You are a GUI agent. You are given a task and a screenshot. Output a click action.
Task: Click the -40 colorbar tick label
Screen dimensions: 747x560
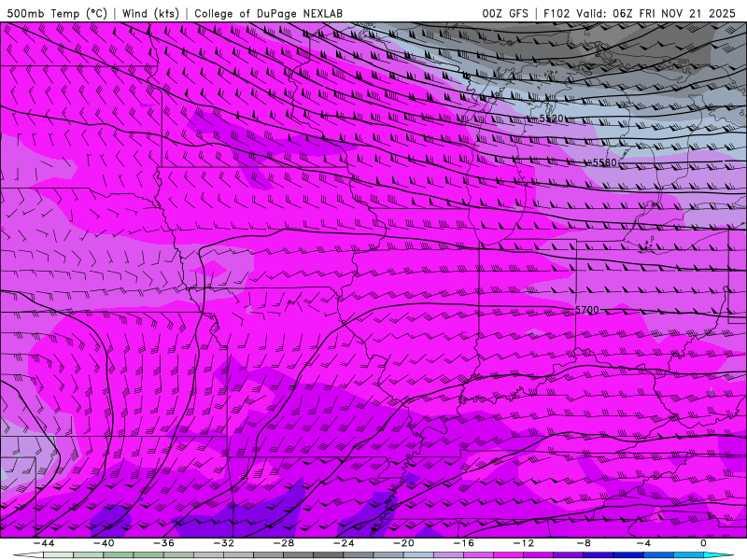pos(104,543)
